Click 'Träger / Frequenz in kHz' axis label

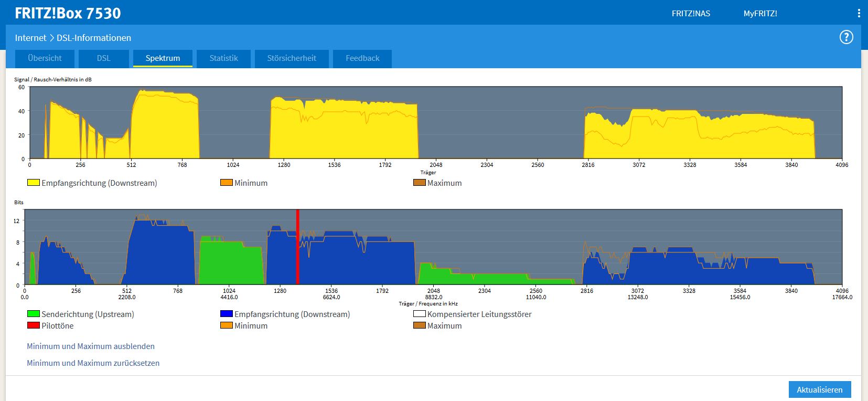[x=428, y=304]
